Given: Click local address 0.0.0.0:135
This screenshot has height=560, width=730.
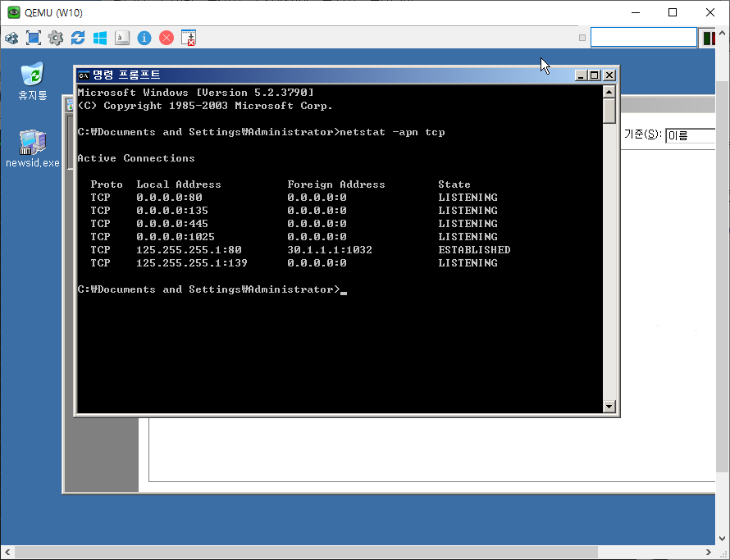Looking at the screenshot, I should click(x=172, y=211).
